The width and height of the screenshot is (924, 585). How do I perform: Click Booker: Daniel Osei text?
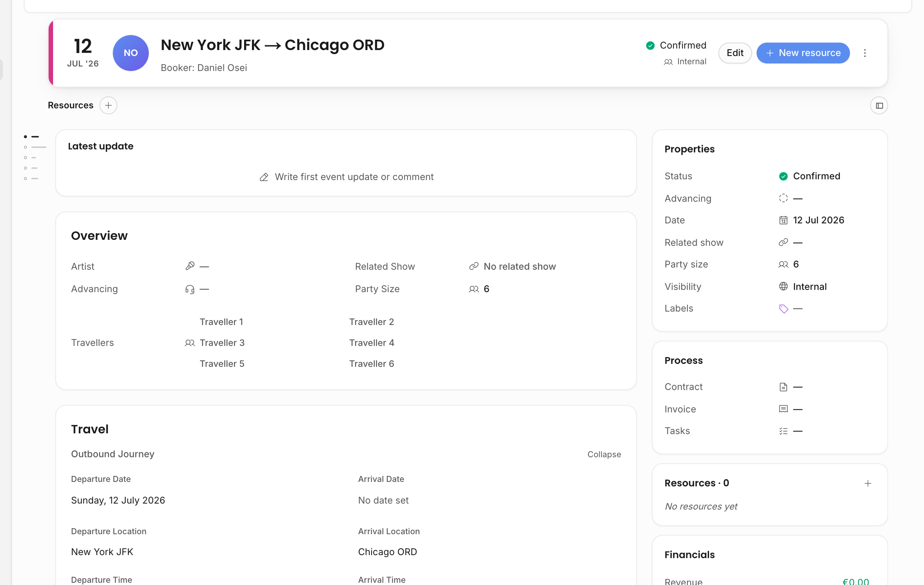[x=204, y=68]
